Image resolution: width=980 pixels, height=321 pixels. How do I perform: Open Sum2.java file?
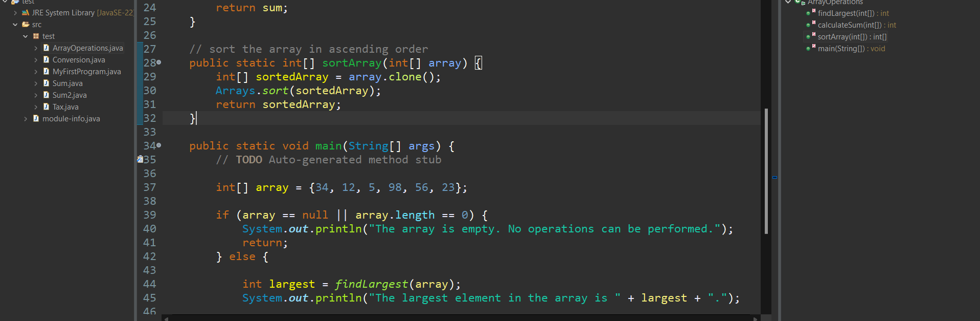[70, 95]
